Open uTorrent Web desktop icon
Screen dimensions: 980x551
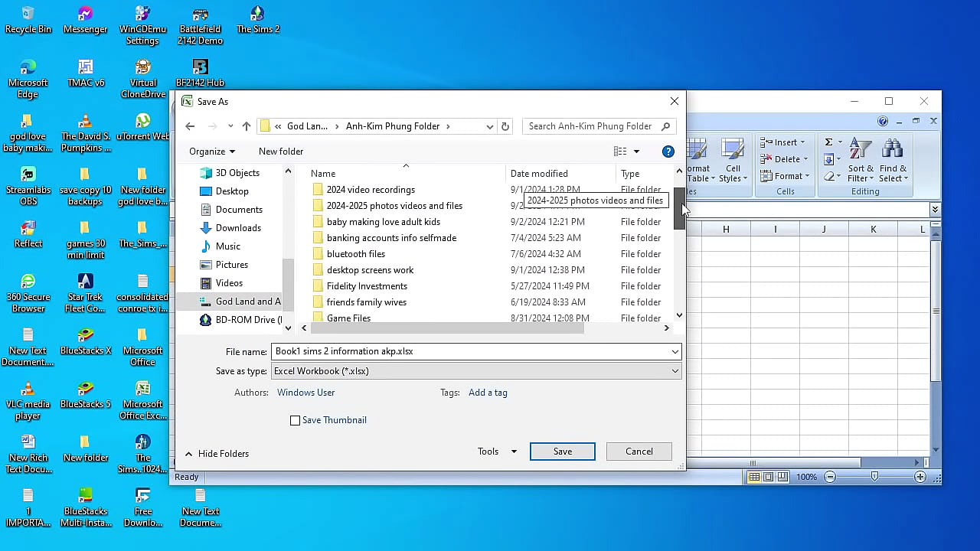143,128
